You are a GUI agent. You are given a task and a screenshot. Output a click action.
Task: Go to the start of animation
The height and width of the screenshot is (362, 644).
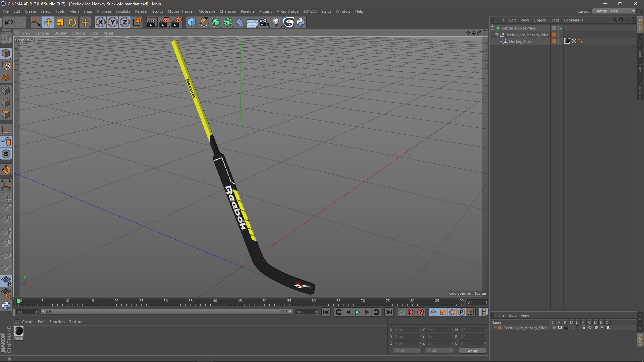click(x=326, y=312)
